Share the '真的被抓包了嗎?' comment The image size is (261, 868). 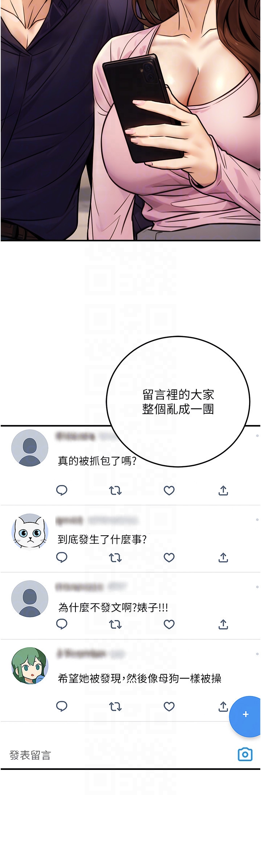coord(223,490)
